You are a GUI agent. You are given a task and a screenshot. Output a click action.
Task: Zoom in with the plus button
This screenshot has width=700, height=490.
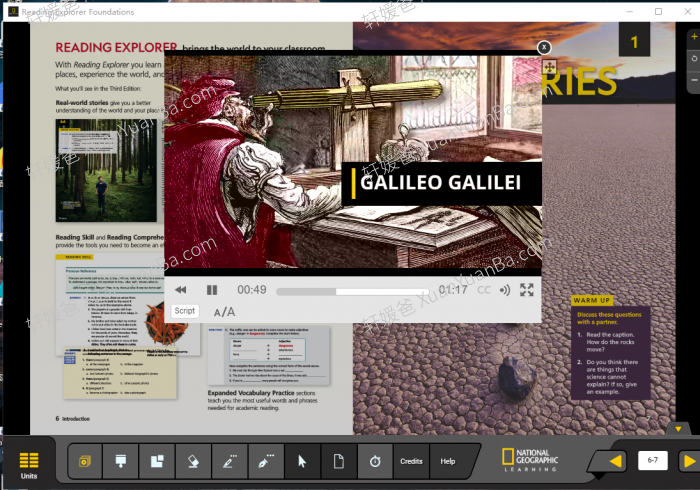pyautogui.click(x=694, y=37)
